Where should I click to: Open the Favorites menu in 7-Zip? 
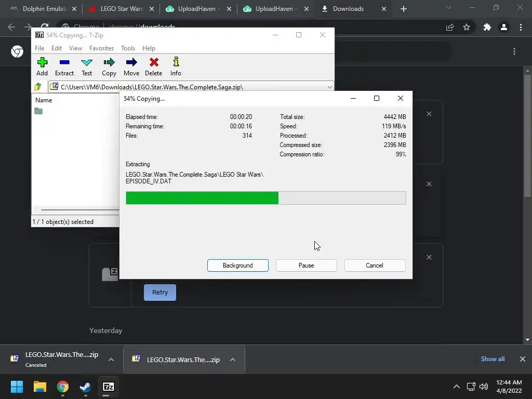[101, 48]
